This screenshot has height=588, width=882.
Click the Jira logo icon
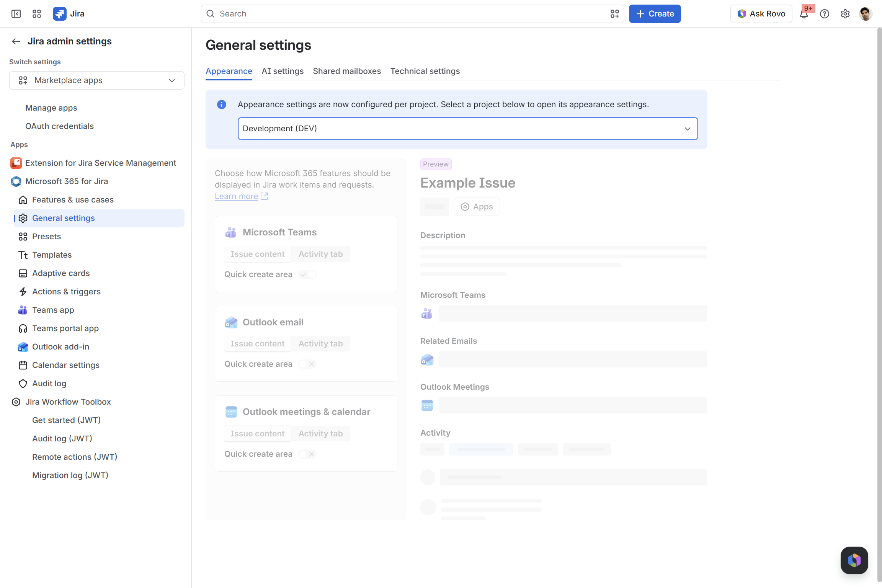(59, 14)
